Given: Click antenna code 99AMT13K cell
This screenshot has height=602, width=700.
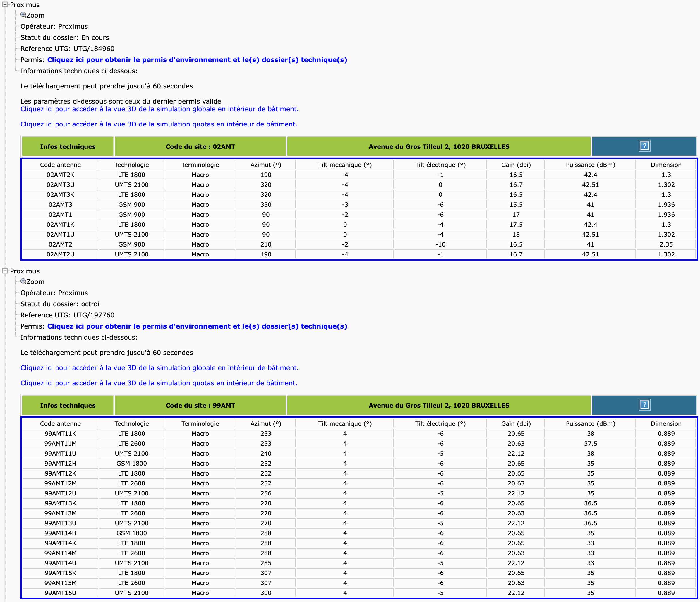Looking at the screenshot, I should 61,503.
